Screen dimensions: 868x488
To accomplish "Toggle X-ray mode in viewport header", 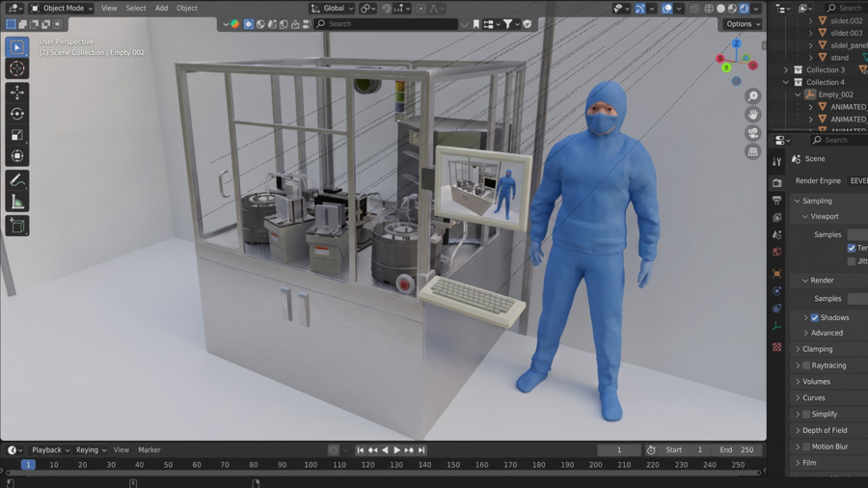I will (x=693, y=9).
